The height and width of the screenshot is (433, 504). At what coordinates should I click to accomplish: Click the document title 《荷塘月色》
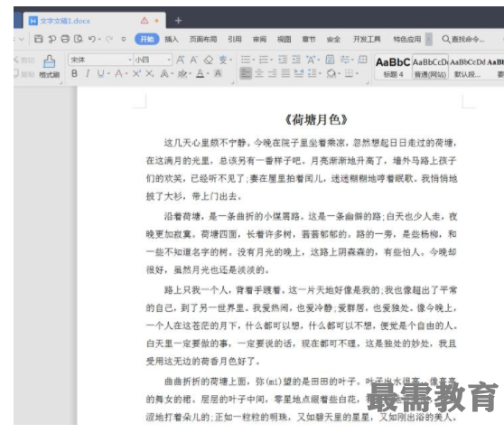316,119
